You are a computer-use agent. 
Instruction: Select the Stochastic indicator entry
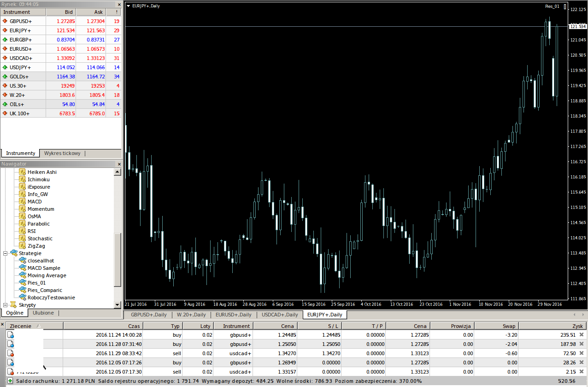tap(40, 238)
